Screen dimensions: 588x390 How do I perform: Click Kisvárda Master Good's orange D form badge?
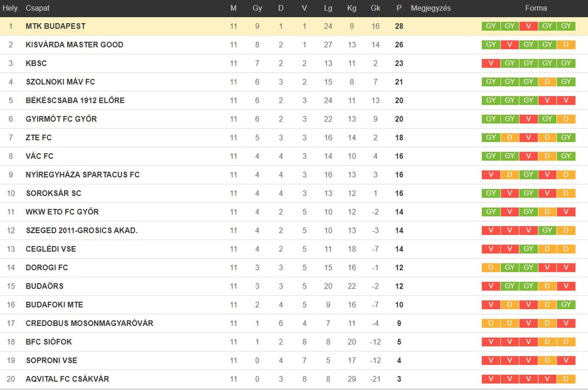pyautogui.click(x=566, y=45)
